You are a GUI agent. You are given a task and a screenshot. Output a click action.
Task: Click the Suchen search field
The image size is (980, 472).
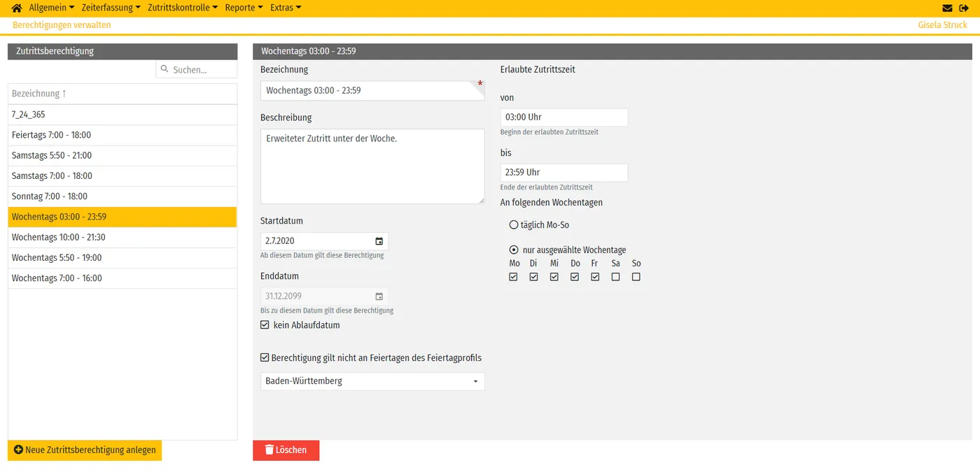[x=197, y=69]
